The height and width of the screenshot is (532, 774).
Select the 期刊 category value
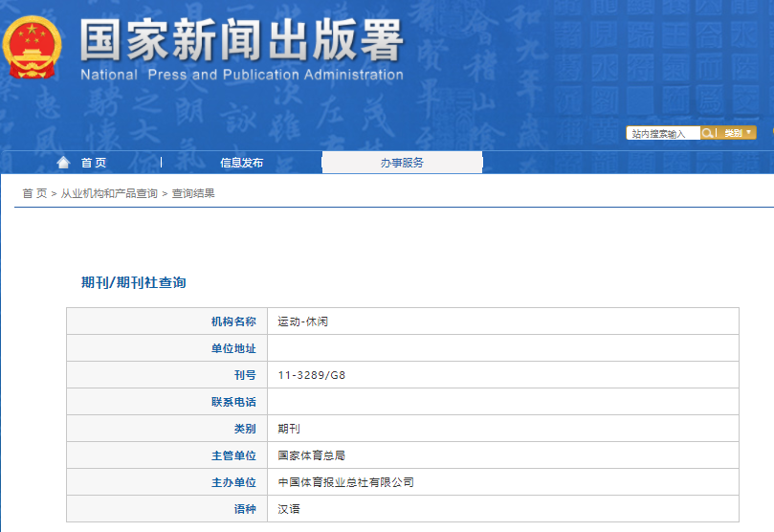tap(289, 429)
